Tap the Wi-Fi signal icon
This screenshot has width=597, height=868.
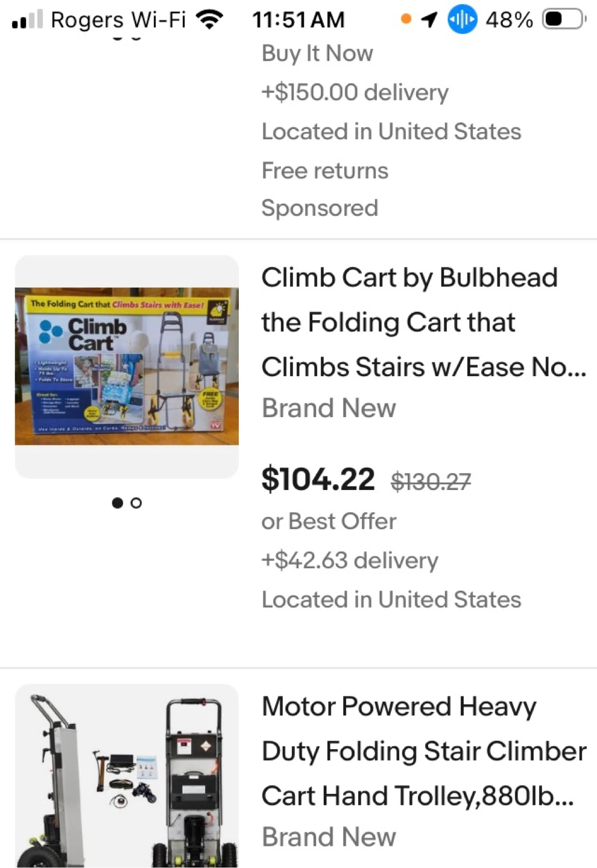[x=209, y=20]
